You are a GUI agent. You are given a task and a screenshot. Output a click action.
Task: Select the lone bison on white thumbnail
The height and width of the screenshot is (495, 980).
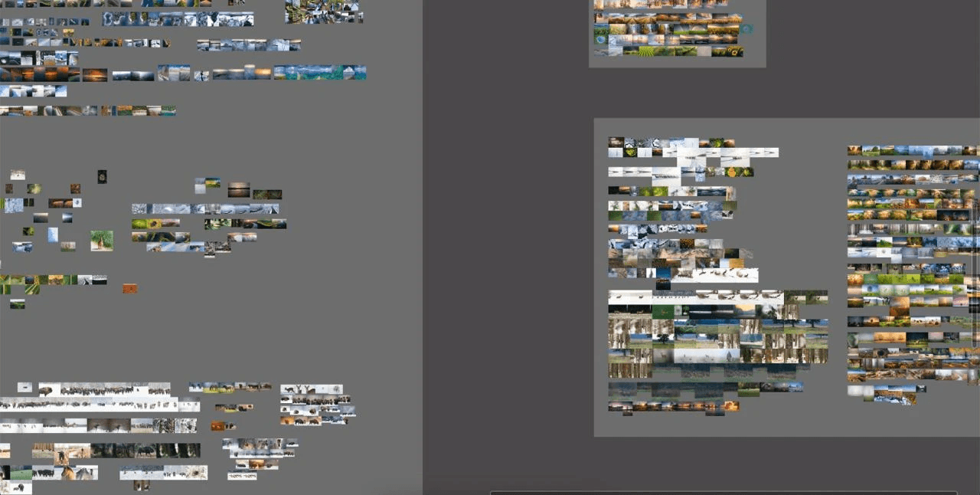[x=50, y=390]
